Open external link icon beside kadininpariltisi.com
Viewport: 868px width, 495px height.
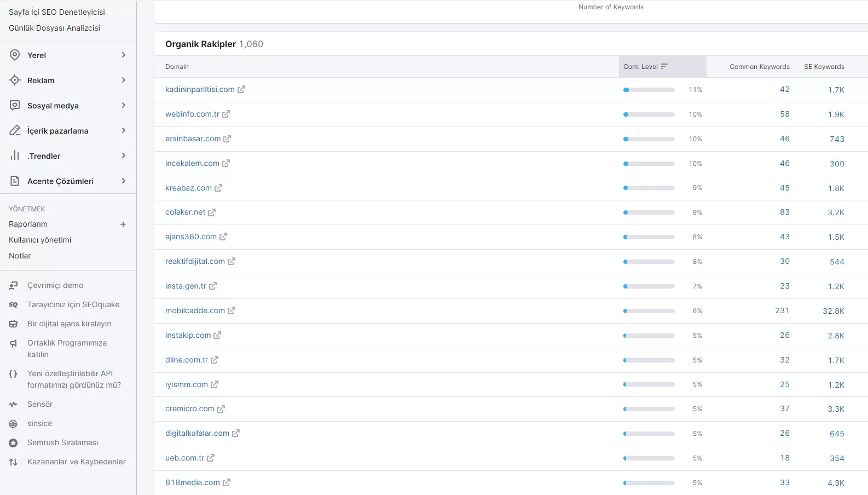241,89
